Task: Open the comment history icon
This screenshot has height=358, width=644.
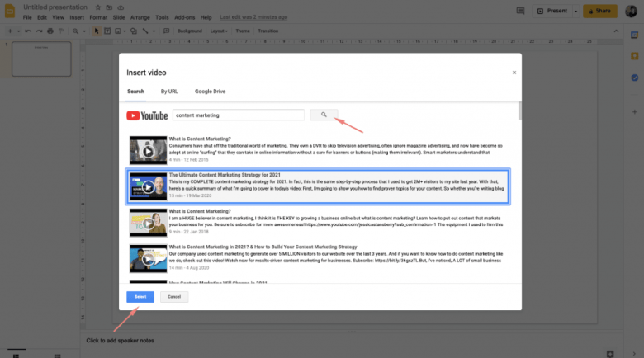Action: (x=520, y=11)
